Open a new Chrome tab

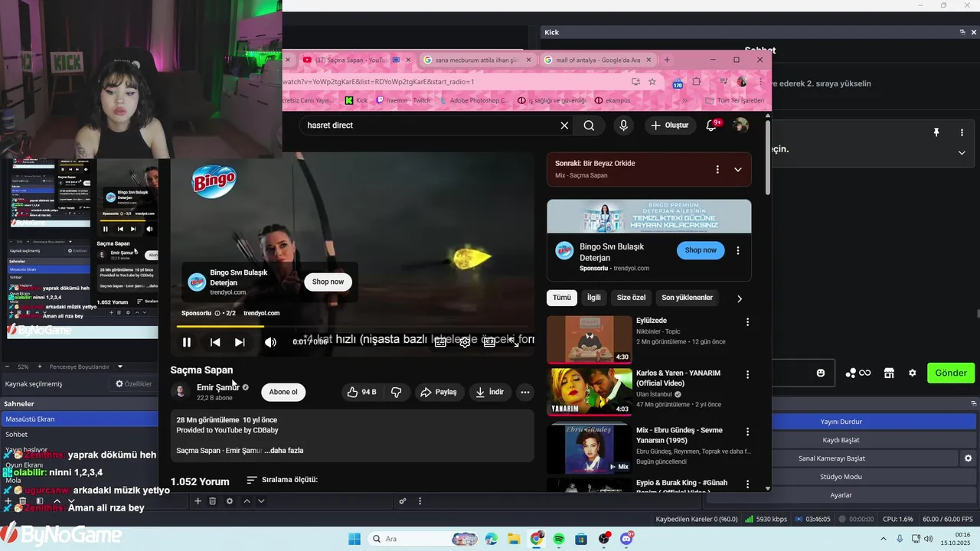point(667,60)
